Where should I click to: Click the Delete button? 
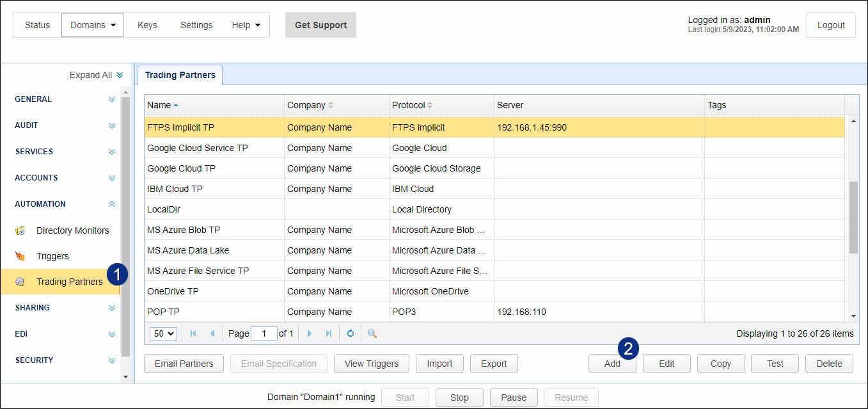coord(829,364)
